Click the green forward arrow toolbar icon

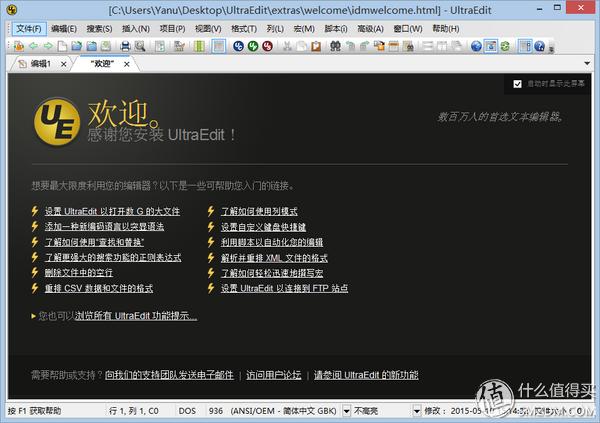tap(48, 46)
